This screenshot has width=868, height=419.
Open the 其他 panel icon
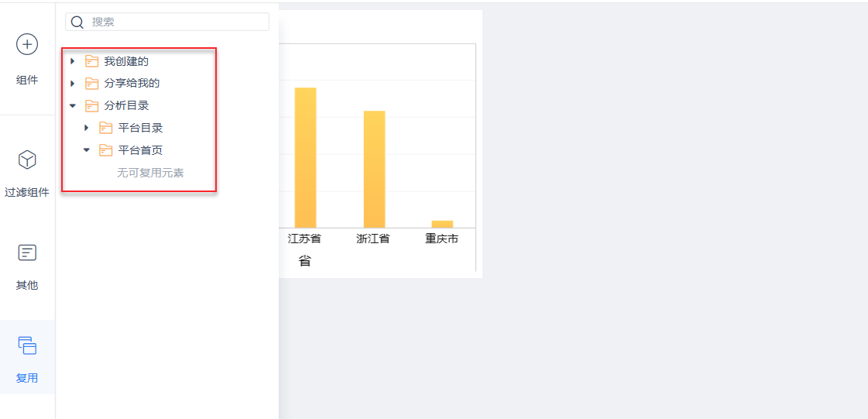point(27,252)
